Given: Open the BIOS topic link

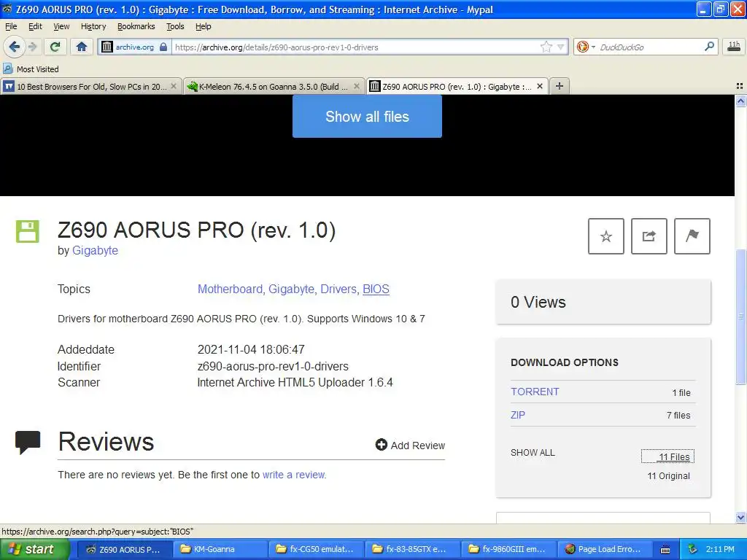Looking at the screenshot, I should tap(376, 289).
